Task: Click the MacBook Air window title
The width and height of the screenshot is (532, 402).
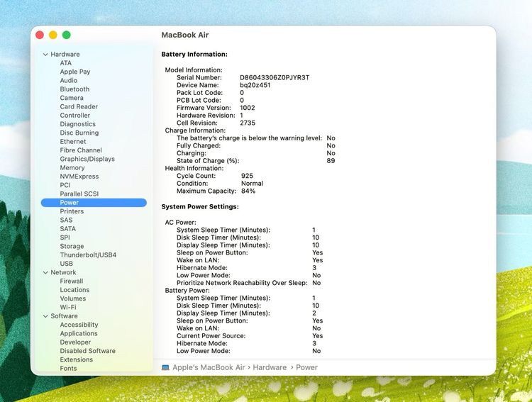Action: pos(185,35)
